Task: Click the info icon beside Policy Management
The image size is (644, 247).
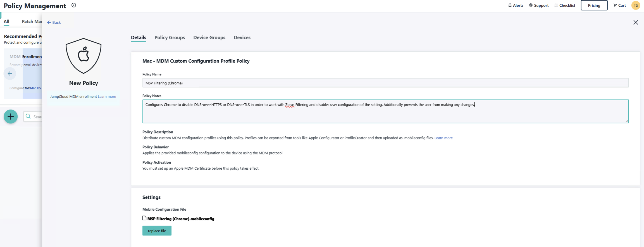Action: (74, 5)
